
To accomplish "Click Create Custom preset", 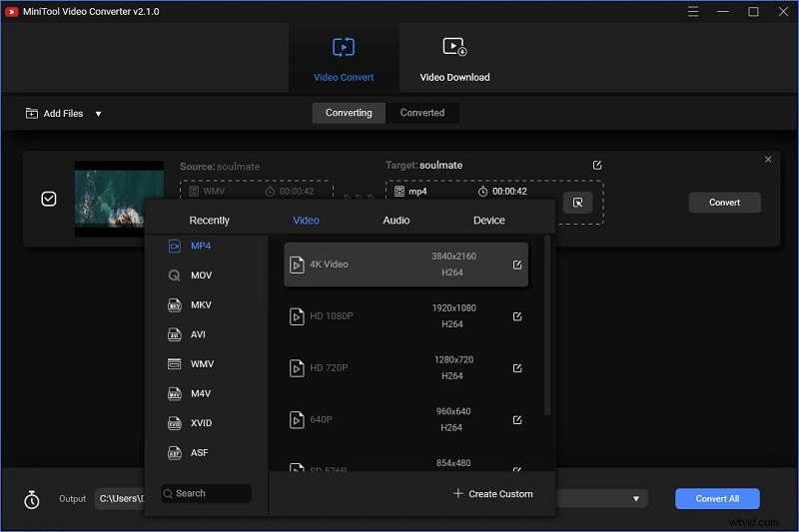I will tap(492, 493).
